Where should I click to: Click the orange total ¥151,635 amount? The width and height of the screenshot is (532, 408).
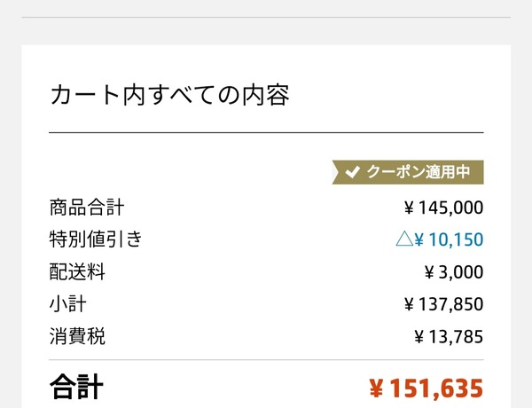(426, 388)
